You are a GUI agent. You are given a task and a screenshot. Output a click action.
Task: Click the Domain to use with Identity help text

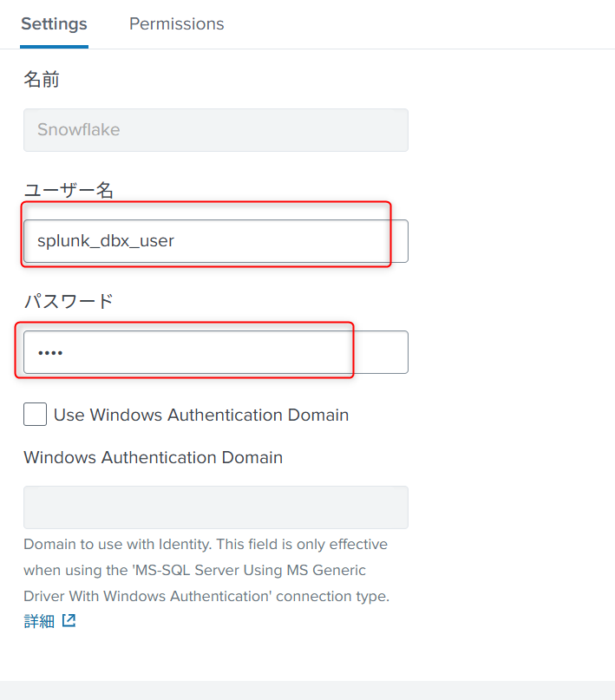point(206,545)
